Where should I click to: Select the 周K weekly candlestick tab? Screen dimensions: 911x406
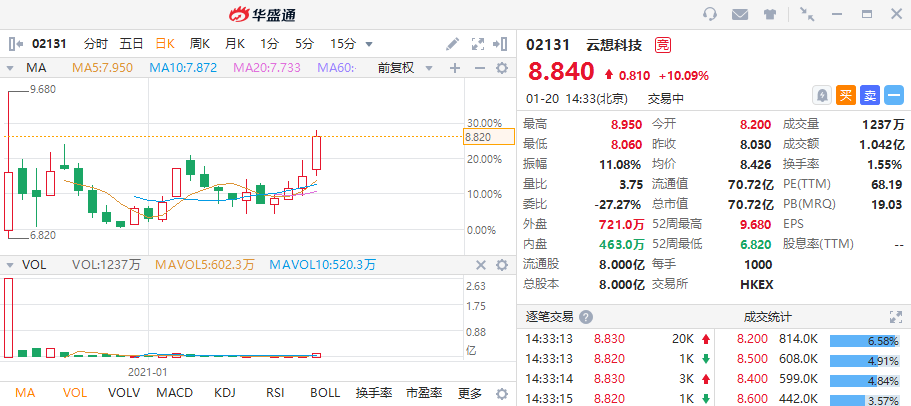(x=199, y=44)
